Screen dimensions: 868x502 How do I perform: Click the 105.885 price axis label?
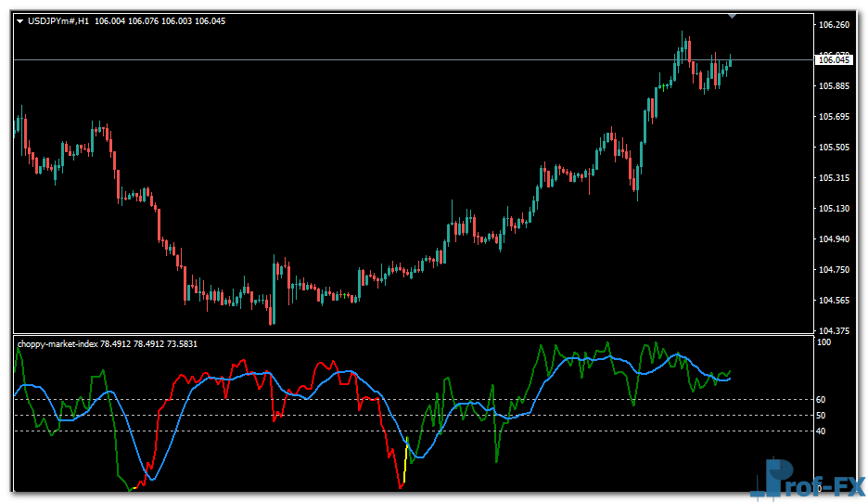pyautogui.click(x=835, y=86)
